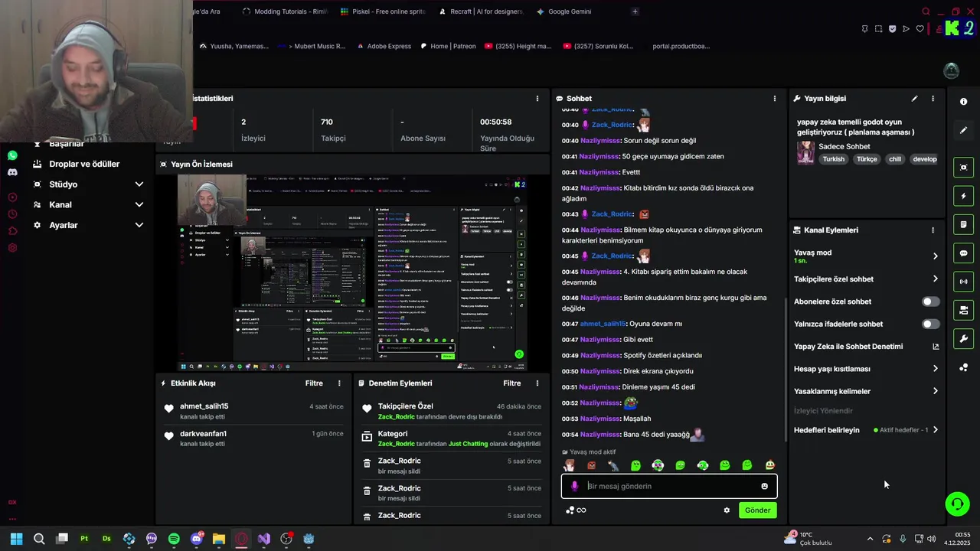Open Godot engine from the taskbar
The width and height of the screenshot is (980, 551).
(309, 539)
